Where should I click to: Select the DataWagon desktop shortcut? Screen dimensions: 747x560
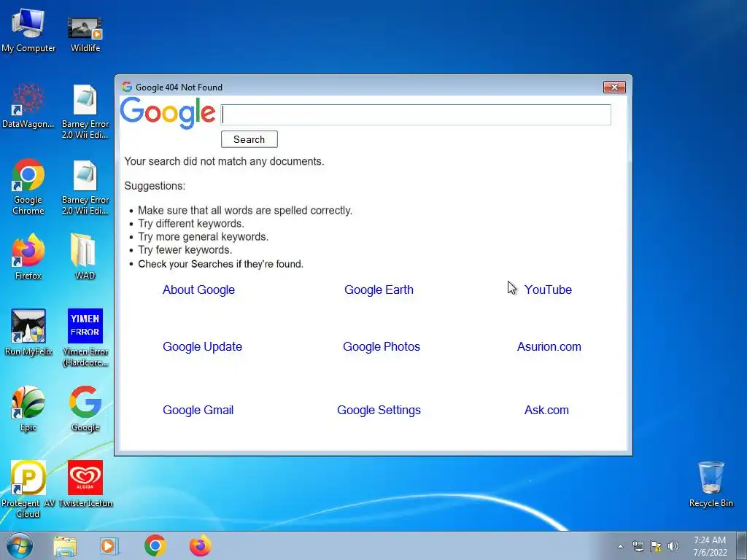(x=28, y=106)
